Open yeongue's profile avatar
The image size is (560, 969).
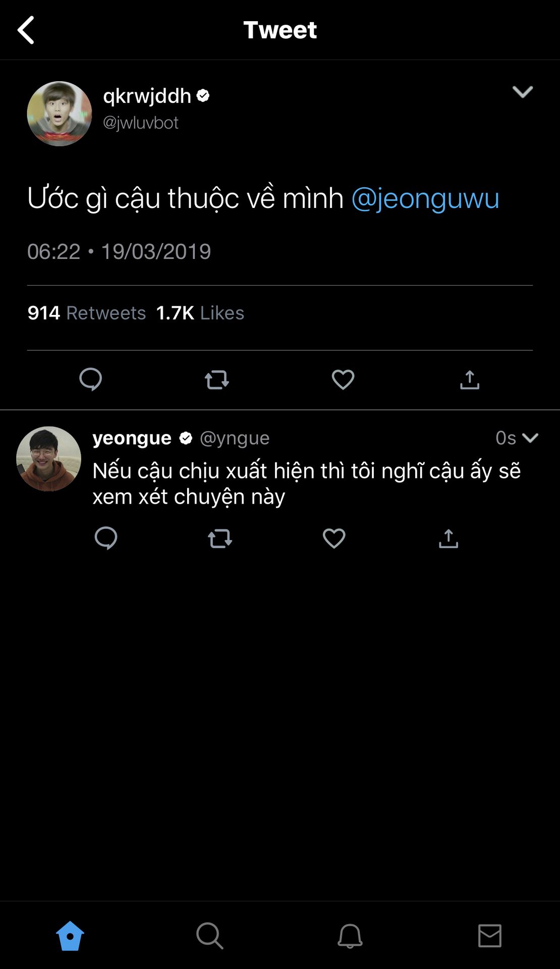49,459
